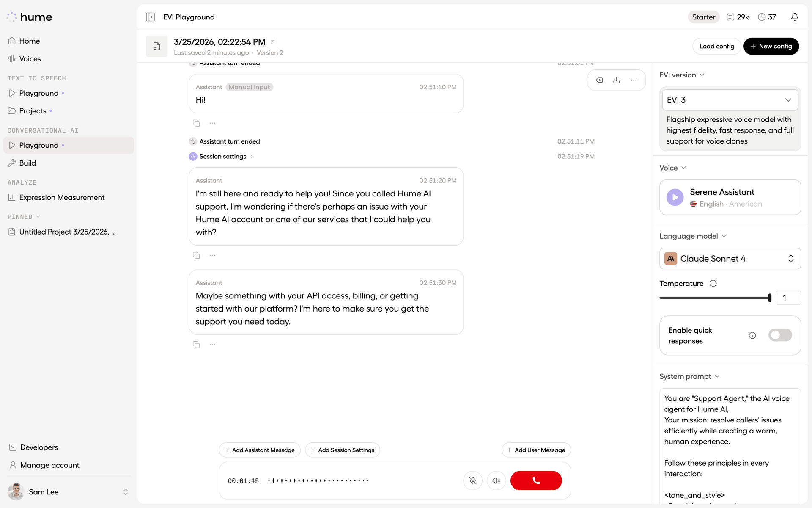Open pinned Untitled Project 3/25/2026
812x508 pixels.
point(69,232)
